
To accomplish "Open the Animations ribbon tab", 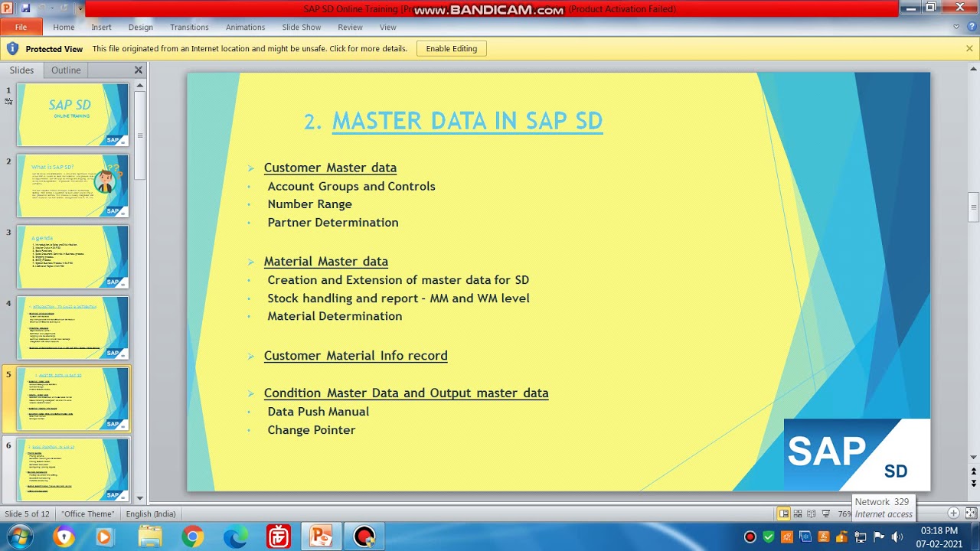I will pyautogui.click(x=245, y=27).
